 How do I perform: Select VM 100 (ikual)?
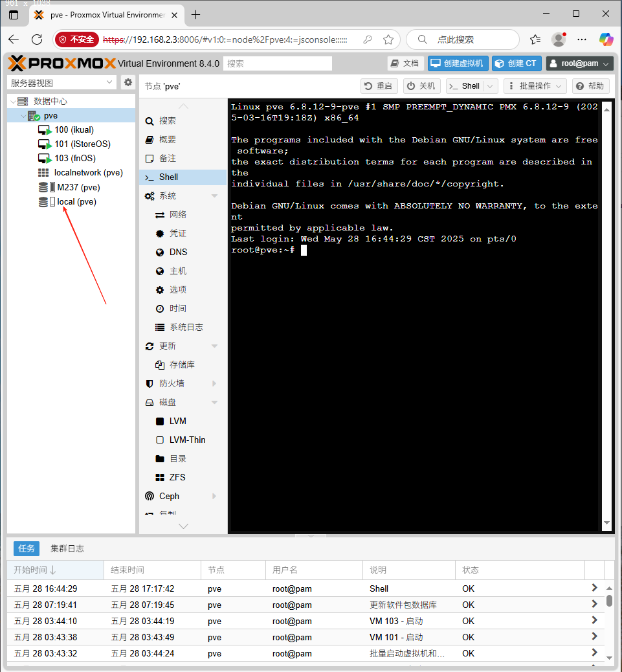tap(74, 130)
